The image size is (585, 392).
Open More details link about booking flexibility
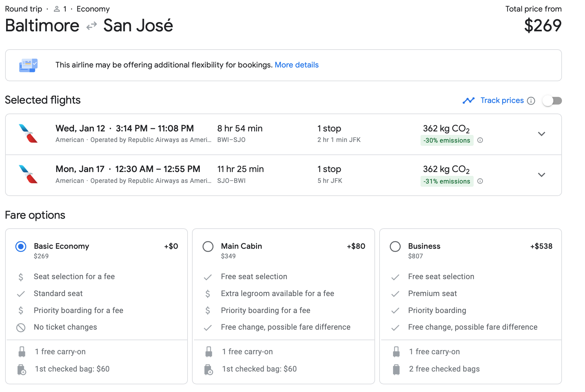(x=297, y=65)
